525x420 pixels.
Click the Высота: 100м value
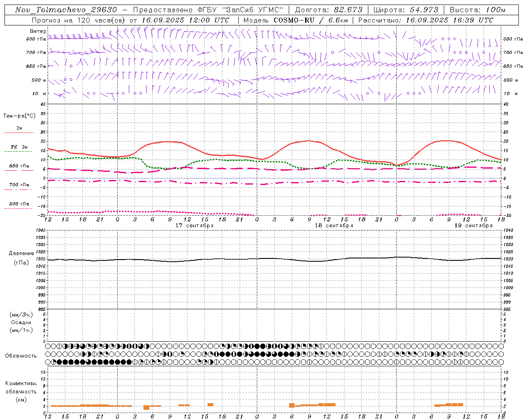[x=477, y=10]
